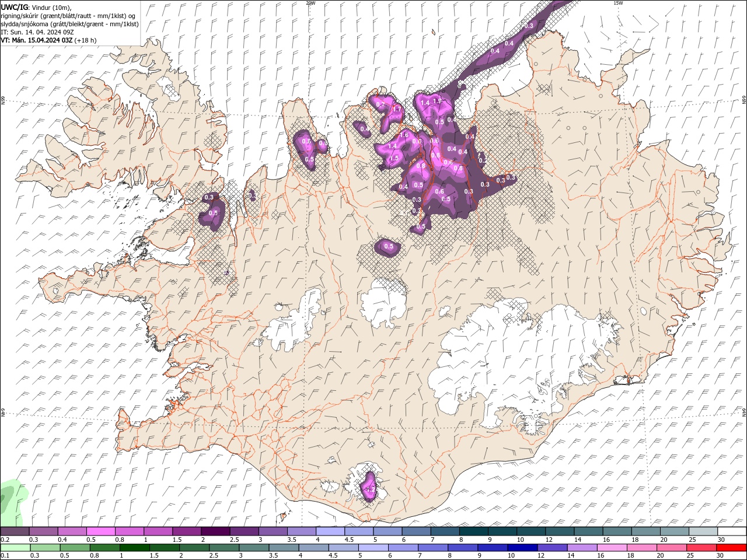Click the purple snow patch on the southern glacier
The image size is (747, 560).
(369, 487)
